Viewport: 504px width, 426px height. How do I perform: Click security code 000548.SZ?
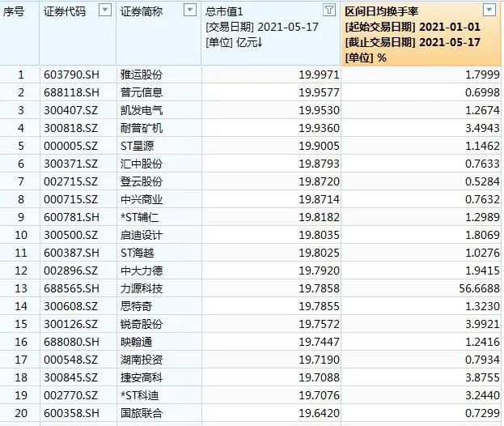tap(70, 360)
